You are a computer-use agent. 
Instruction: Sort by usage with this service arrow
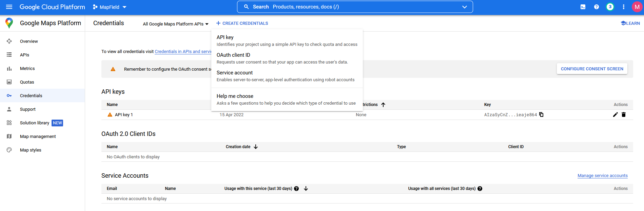coord(306,189)
